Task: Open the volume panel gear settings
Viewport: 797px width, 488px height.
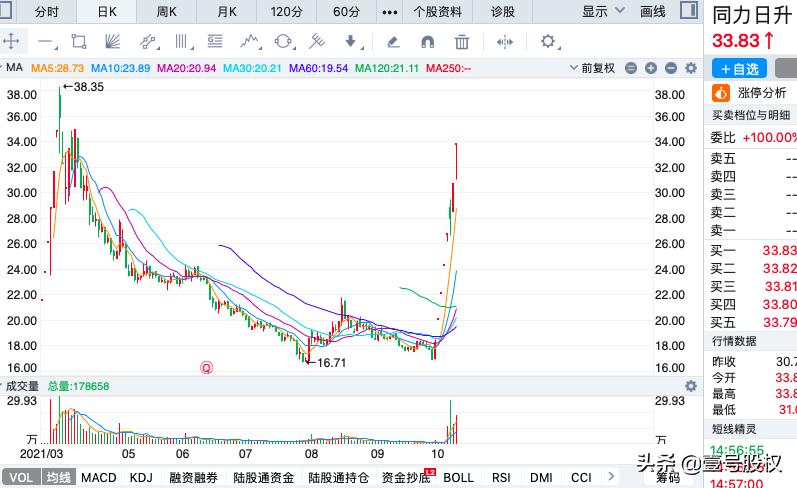Action: (690, 386)
